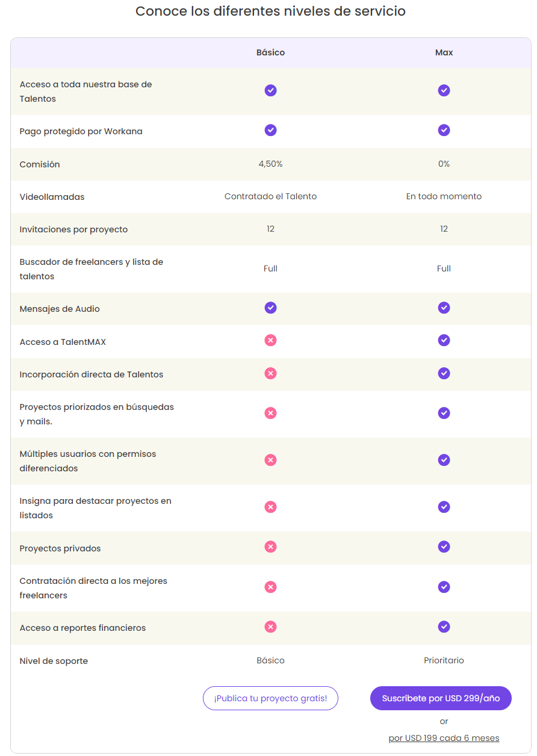Click the Conoce los diferentes niveles heading
The height and width of the screenshot is (756, 537).
270,11
